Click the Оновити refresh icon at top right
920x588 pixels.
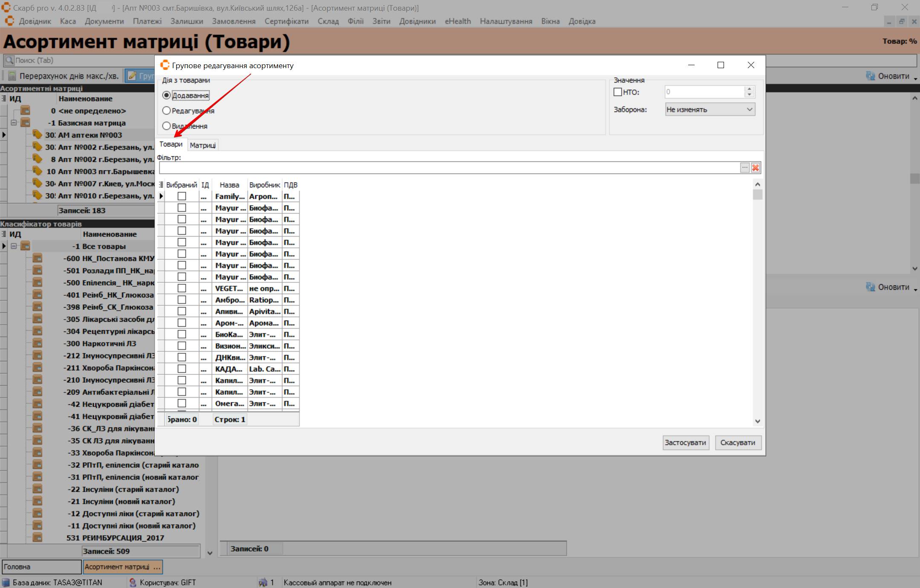pyautogui.click(x=870, y=76)
